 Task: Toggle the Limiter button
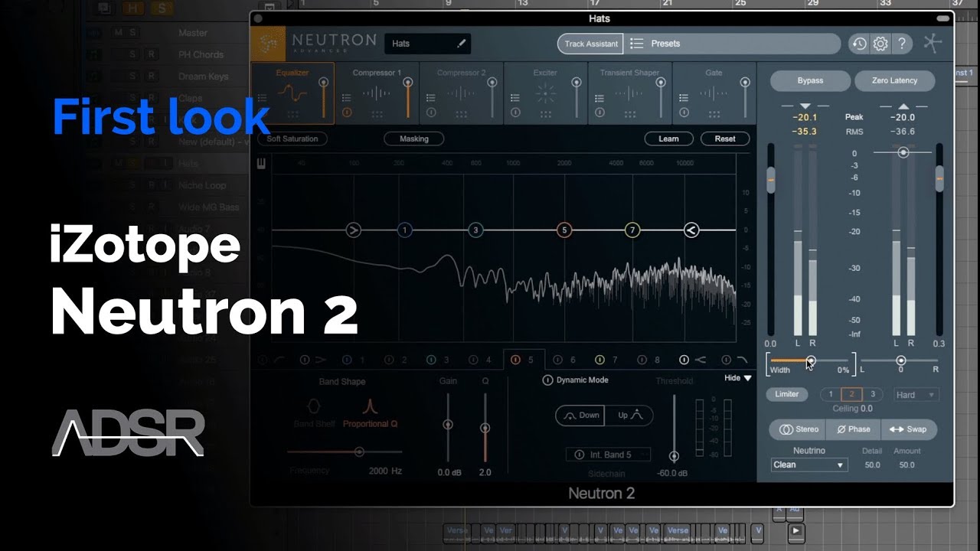[786, 394]
